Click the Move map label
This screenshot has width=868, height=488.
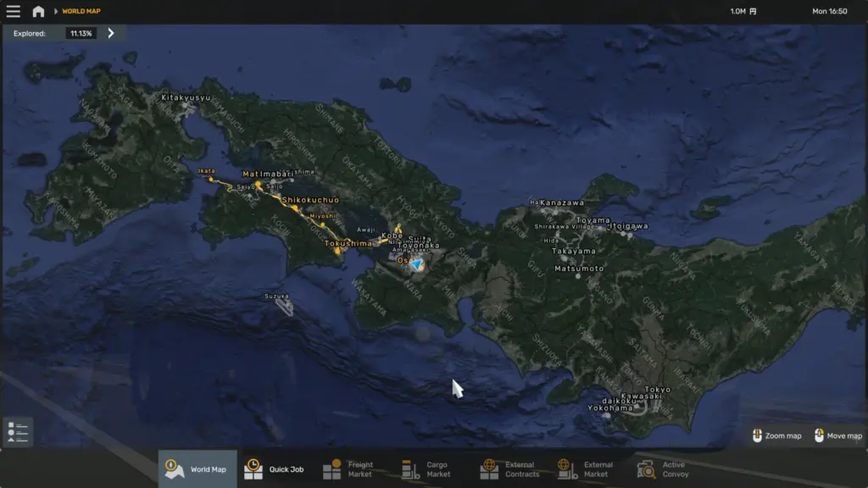point(845,436)
